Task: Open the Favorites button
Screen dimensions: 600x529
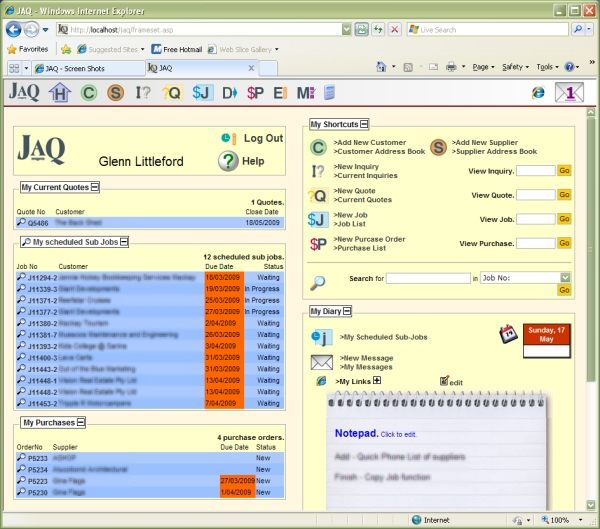Action: [x=28, y=49]
